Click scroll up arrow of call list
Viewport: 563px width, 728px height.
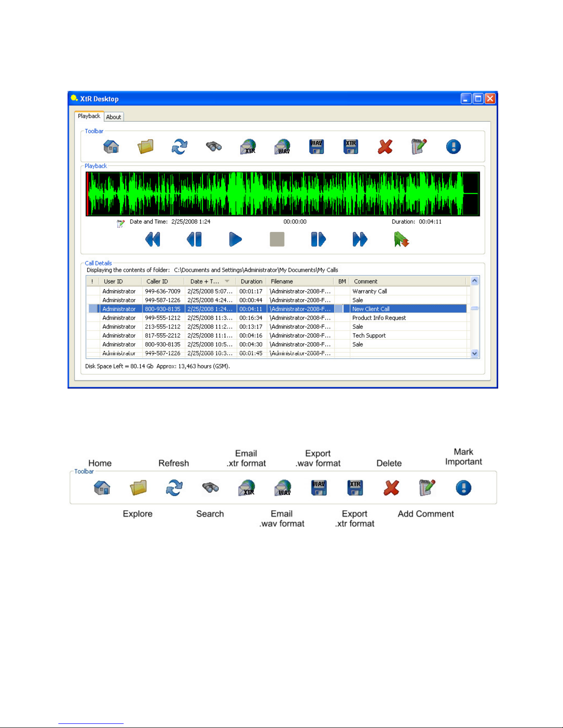click(x=475, y=281)
